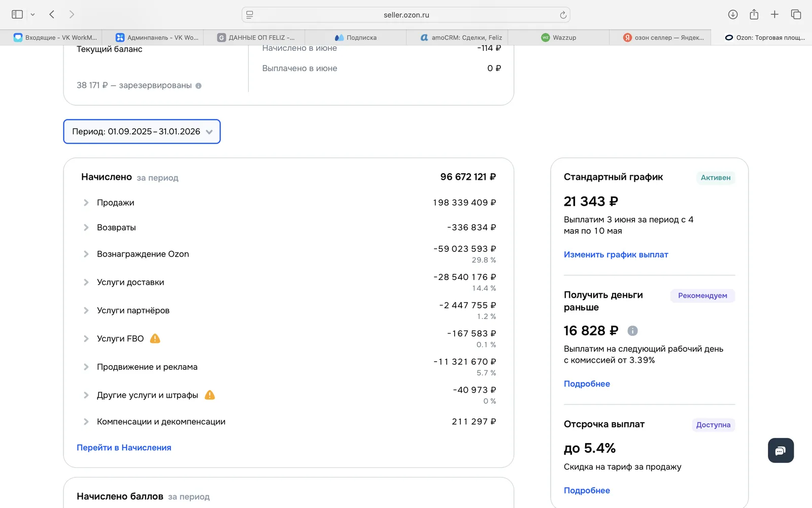Click the seller.ozon.ru address field

(x=406, y=15)
